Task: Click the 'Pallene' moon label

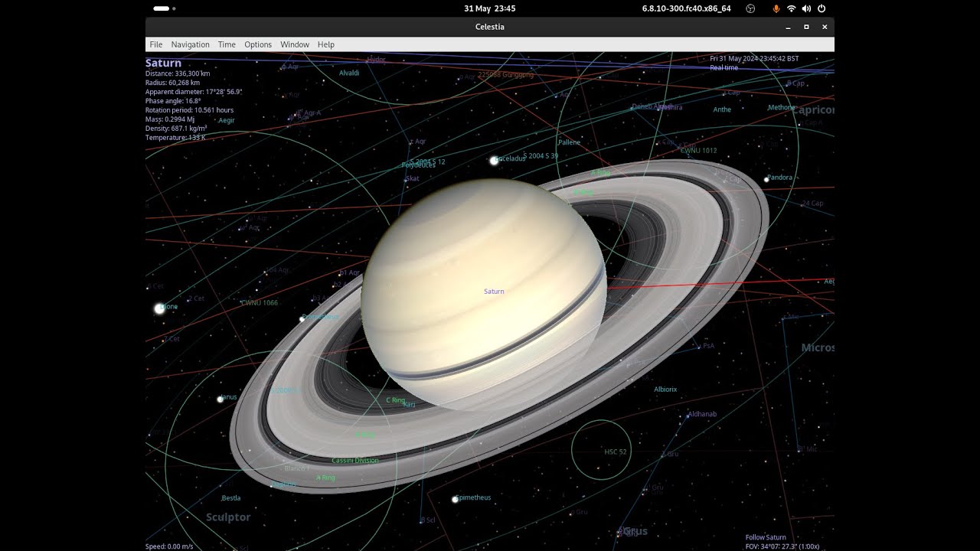Action: coord(569,142)
